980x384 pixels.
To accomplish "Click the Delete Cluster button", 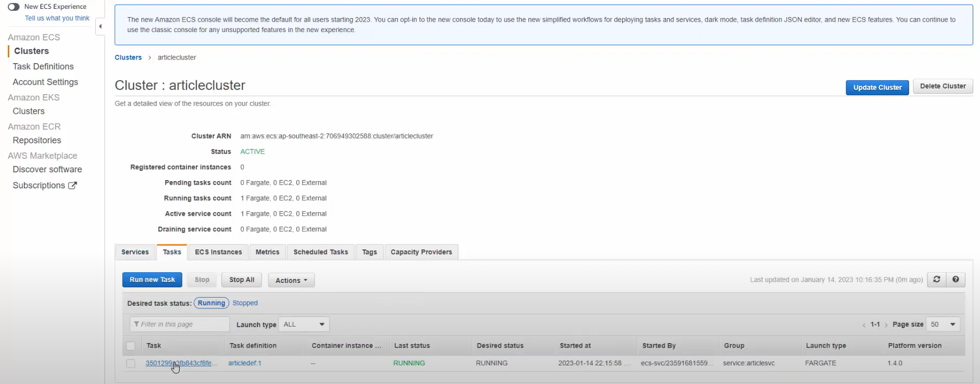I will pyautogui.click(x=943, y=86).
